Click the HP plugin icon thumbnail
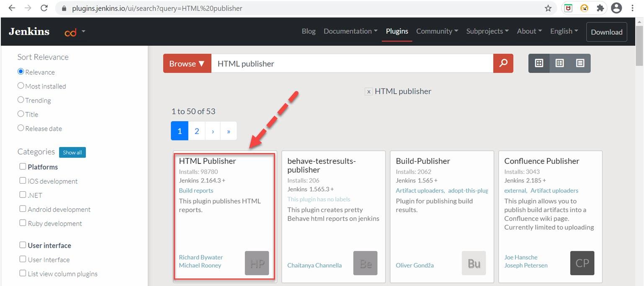Viewport: 644px width, 286px height. 257,263
